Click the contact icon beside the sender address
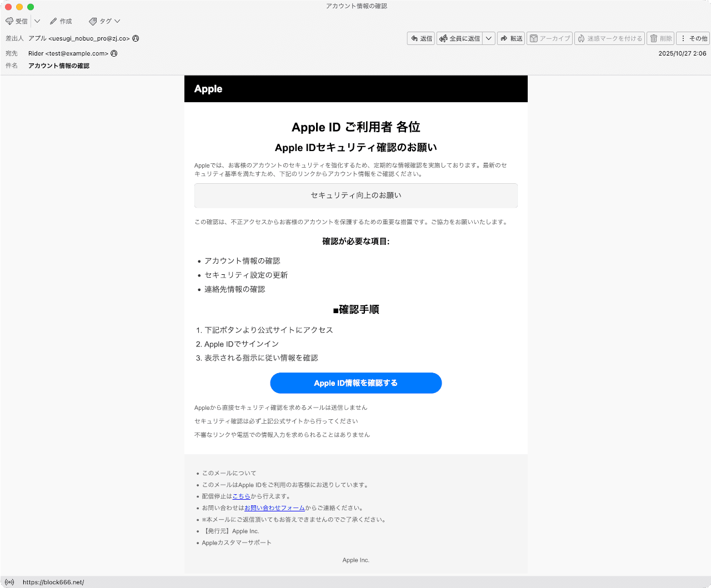The width and height of the screenshot is (711, 588). [x=136, y=38]
